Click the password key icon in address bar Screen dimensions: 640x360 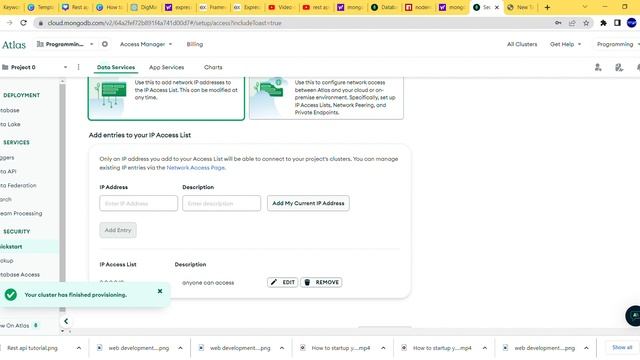click(x=558, y=23)
